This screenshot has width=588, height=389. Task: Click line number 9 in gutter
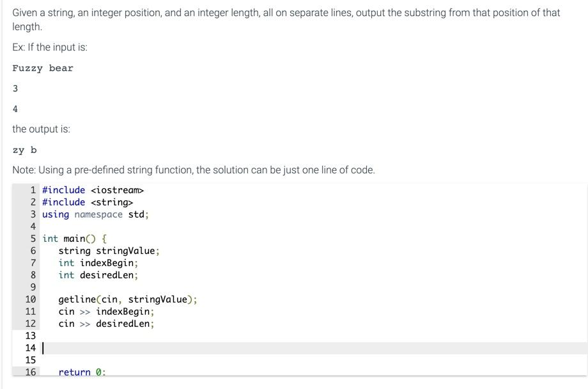point(33,287)
